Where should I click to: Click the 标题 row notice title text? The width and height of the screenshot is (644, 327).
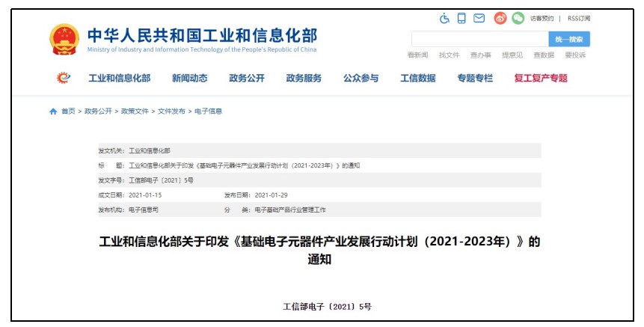(x=245, y=165)
